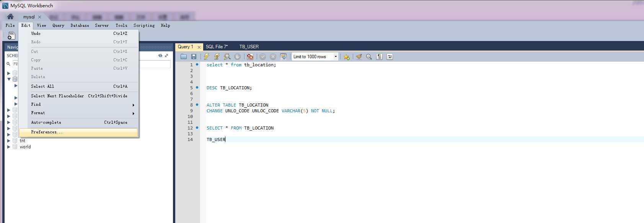Click statement marker dot on line 5
Image resolution: width=644 pixels, height=223 pixels.
[197, 87]
